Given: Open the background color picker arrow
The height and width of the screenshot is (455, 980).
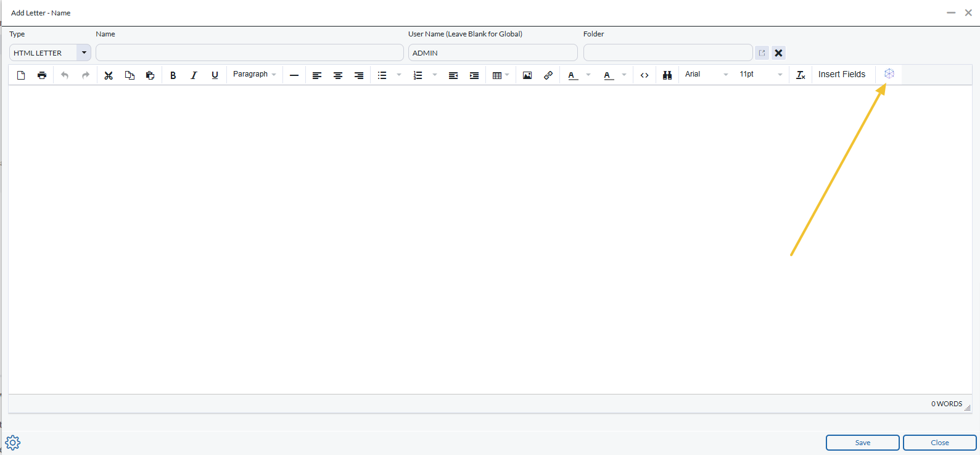Looking at the screenshot, I should [624, 75].
